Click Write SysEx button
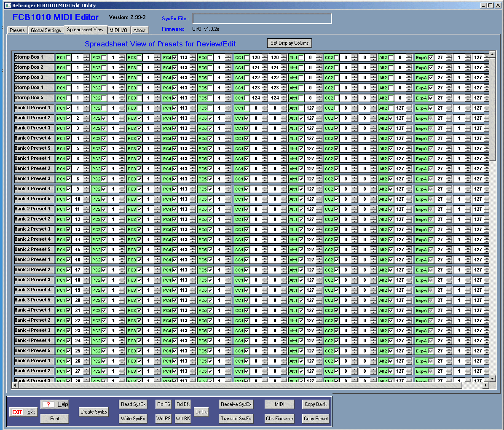Image resolution: width=504 pixels, height=430 pixels. point(133,419)
